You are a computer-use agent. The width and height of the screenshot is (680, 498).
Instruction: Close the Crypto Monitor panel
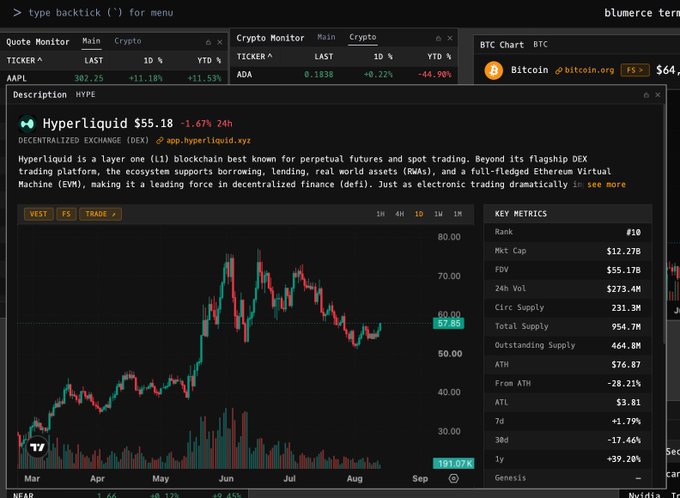click(x=450, y=38)
